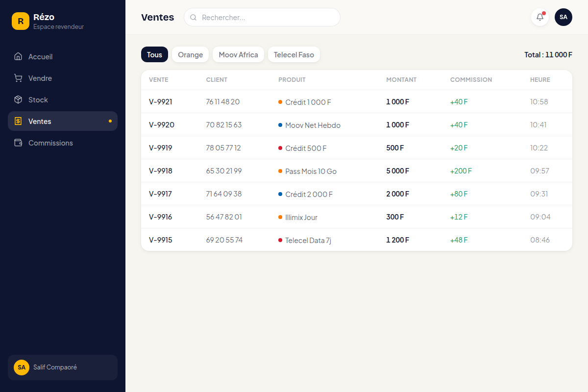The width and height of the screenshot is (588, 392).
Task: Click the Telecel Data 7j product
Action: pyautogui.click(x=308, y=241)
